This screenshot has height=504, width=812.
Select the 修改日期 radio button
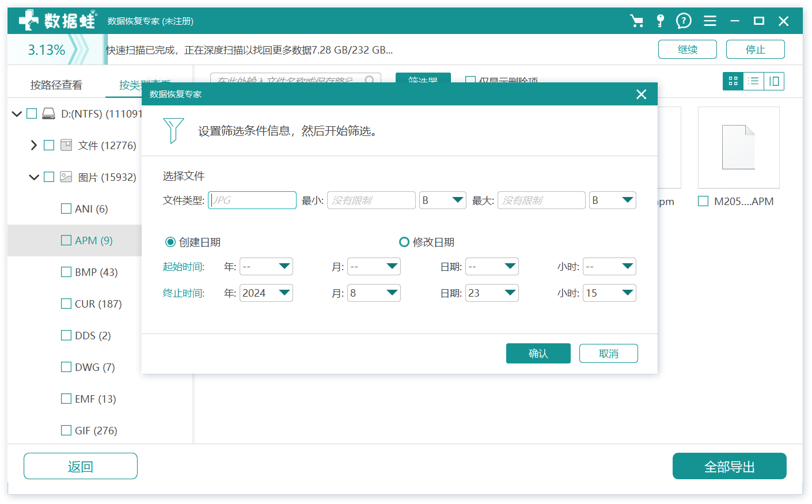(404, 242)
